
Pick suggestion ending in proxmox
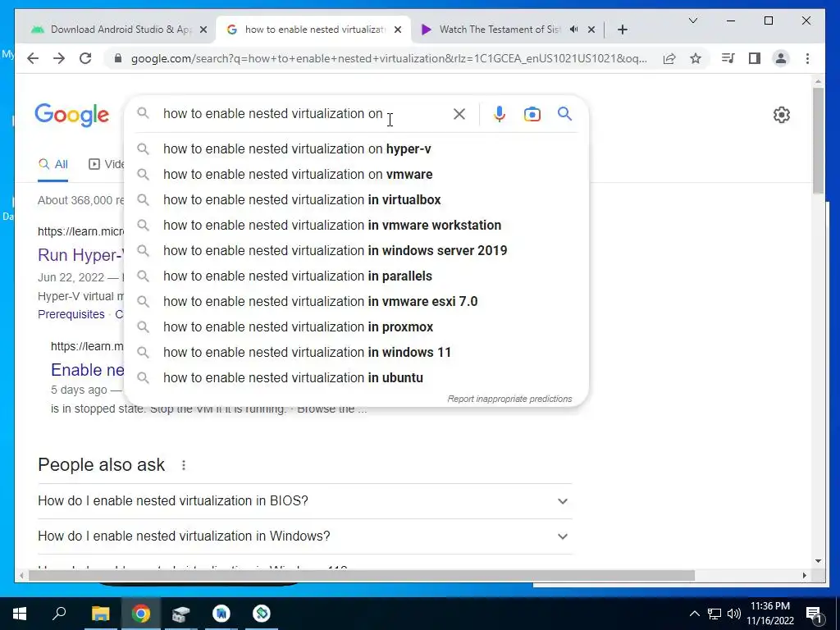(356, 326)
